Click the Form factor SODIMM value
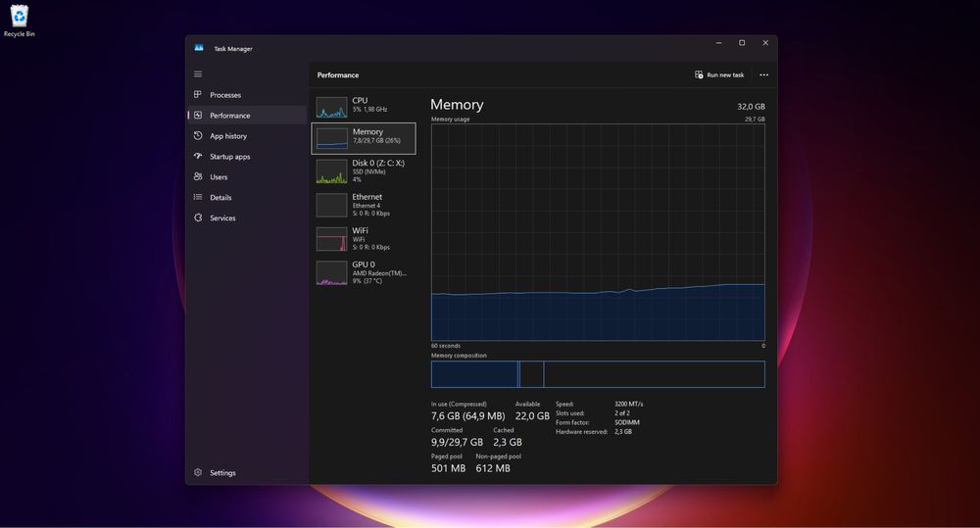Image resolution: width=980 pixels, height=528 pixels. [x=627, y=422]
